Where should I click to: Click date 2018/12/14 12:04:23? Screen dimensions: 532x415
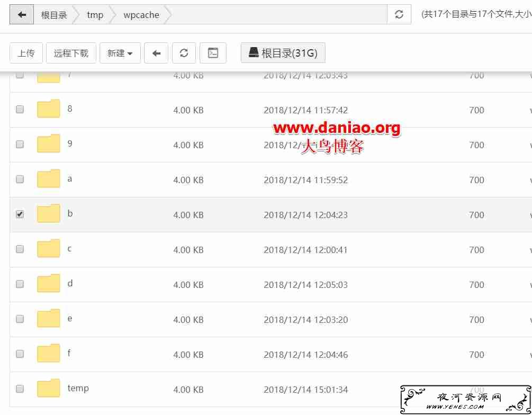click(x=305, y=215)
